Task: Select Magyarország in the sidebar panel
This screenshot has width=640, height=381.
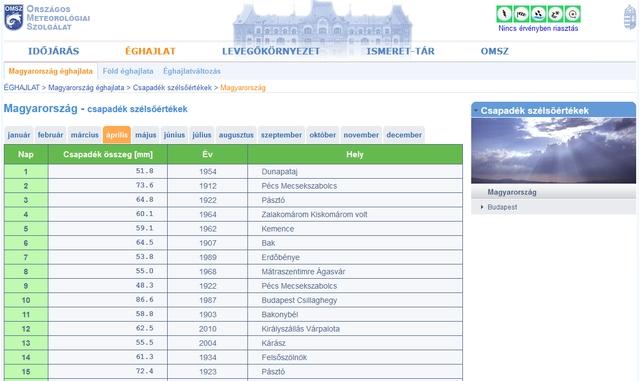Action: [512, 192]
